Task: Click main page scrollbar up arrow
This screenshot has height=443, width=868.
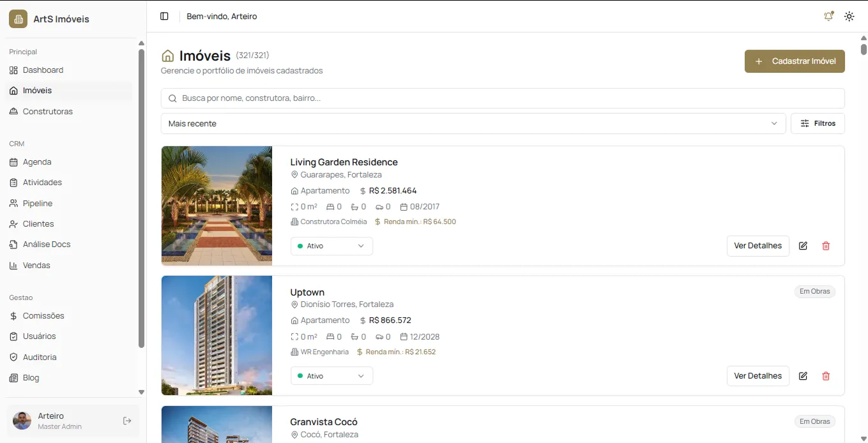Action: pos(864,38)
